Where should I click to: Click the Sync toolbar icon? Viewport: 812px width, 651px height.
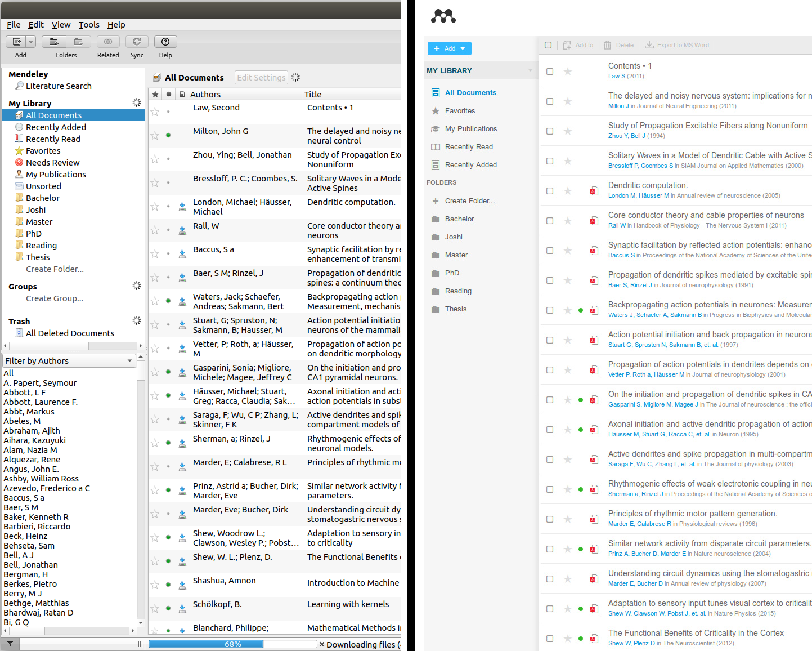pos(137,42)
